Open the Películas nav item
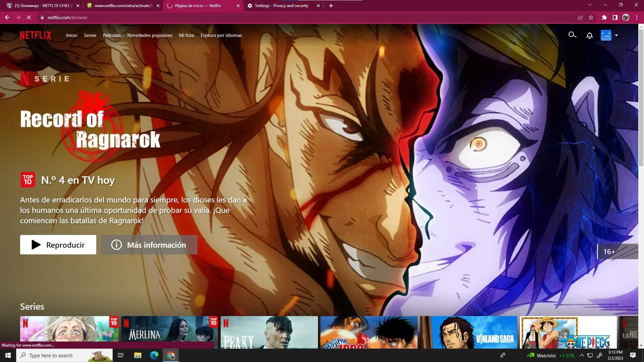The image size is (644, 362). coord(112,35)
